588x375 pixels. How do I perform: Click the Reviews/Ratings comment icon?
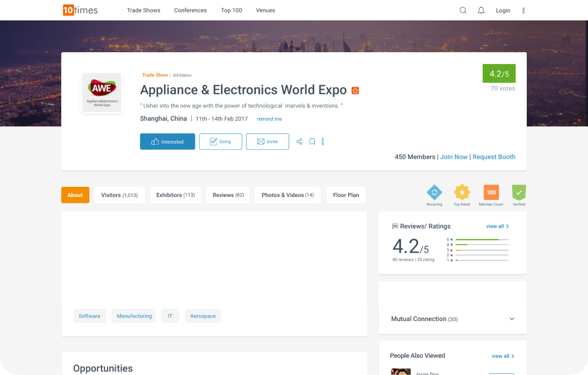coord(395,226)
